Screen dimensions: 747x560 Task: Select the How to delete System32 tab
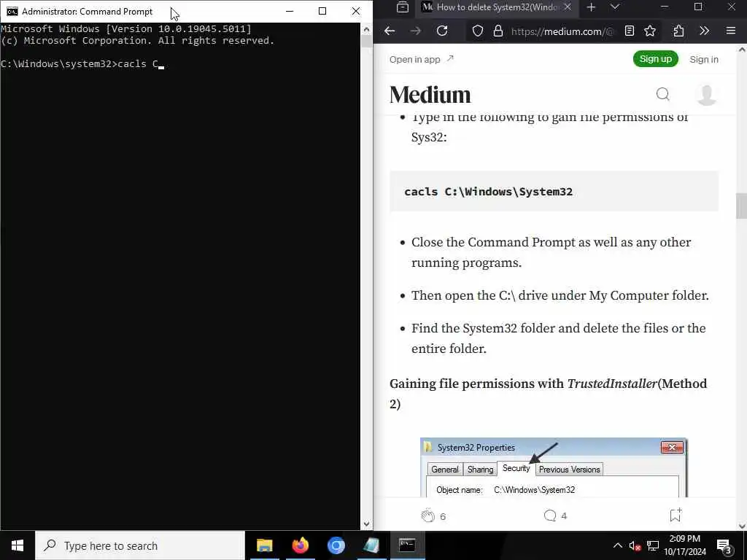(x=497, y=7)
